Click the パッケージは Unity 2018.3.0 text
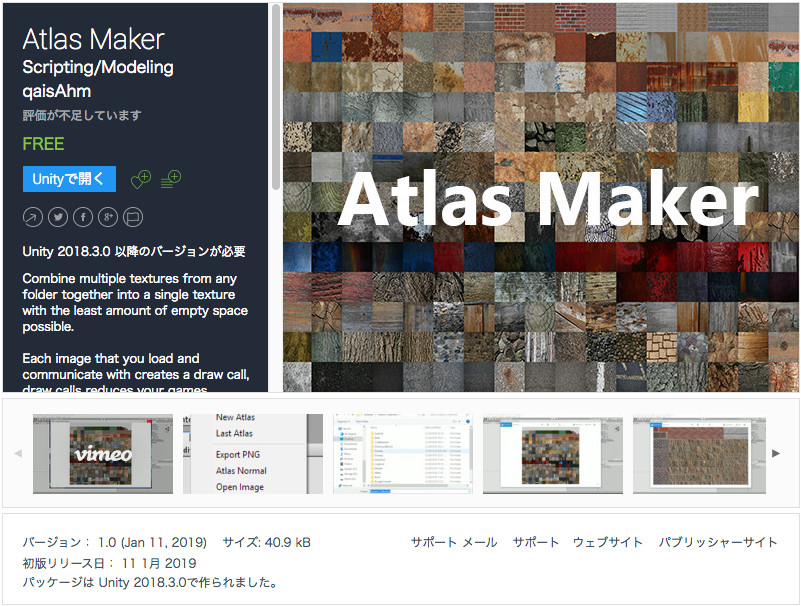The height and width of the screenshot is (606, 801). (x=150, y=582)
